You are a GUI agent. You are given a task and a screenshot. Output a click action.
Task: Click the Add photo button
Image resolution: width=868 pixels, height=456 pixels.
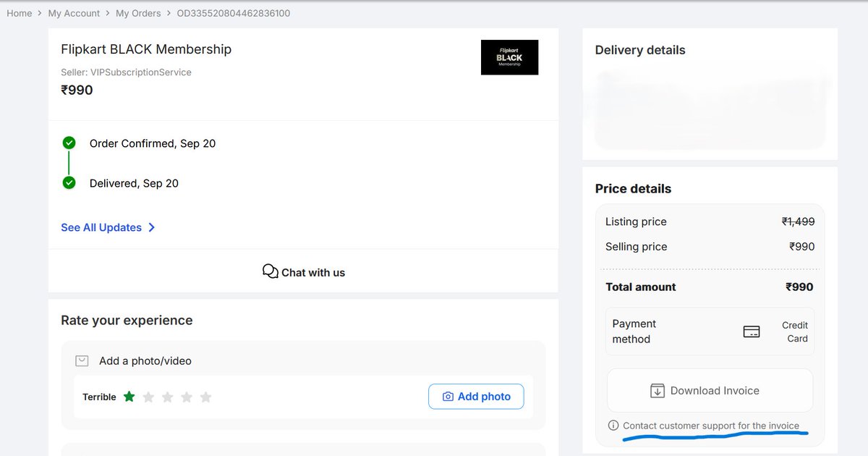click(x=476, y=397)
